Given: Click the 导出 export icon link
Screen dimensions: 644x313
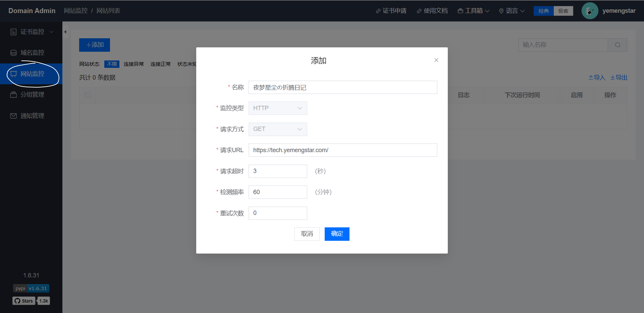Looking at the screenshot, I should (x=619, y=78).
